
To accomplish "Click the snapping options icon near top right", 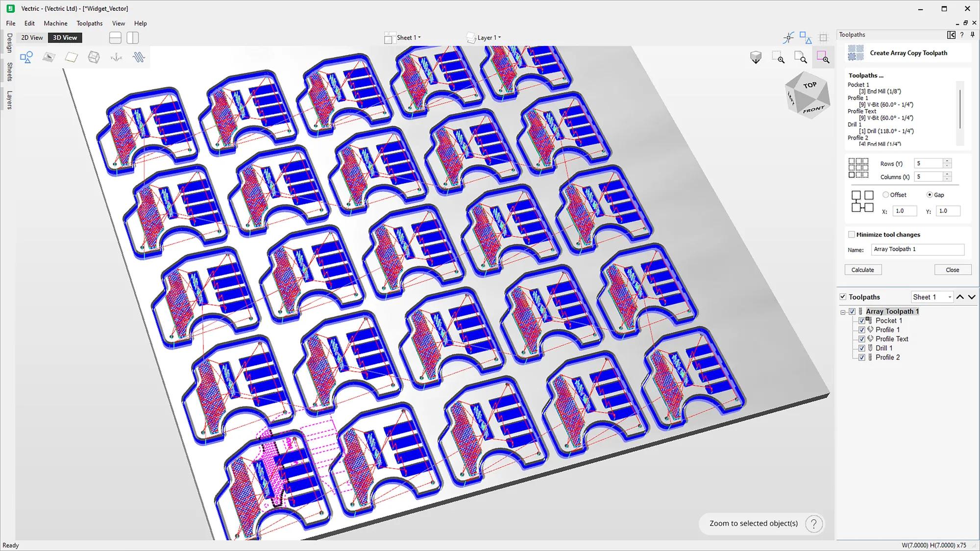I will tap(788, 37).
